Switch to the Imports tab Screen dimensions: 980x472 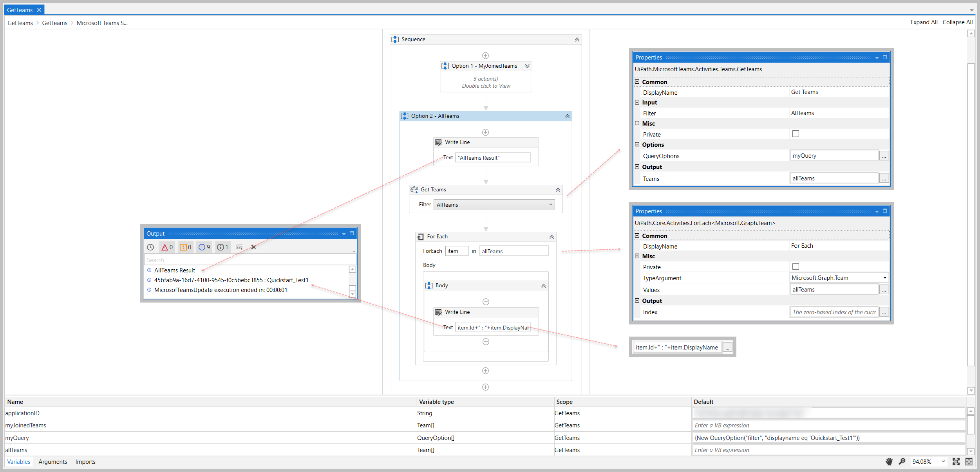tap(85, 462)
